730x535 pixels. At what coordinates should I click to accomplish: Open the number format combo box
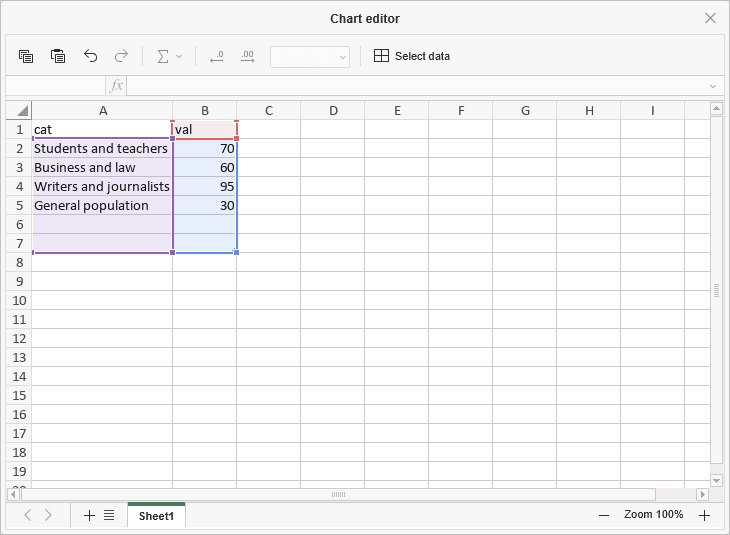(x=310, y=57)
